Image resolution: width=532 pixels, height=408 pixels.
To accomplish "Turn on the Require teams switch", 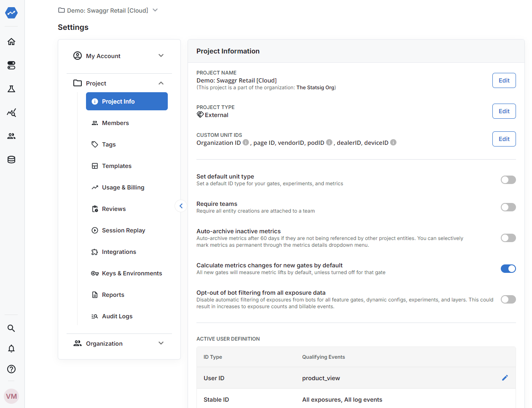I will pyautogui.click(x=508, y=207).
